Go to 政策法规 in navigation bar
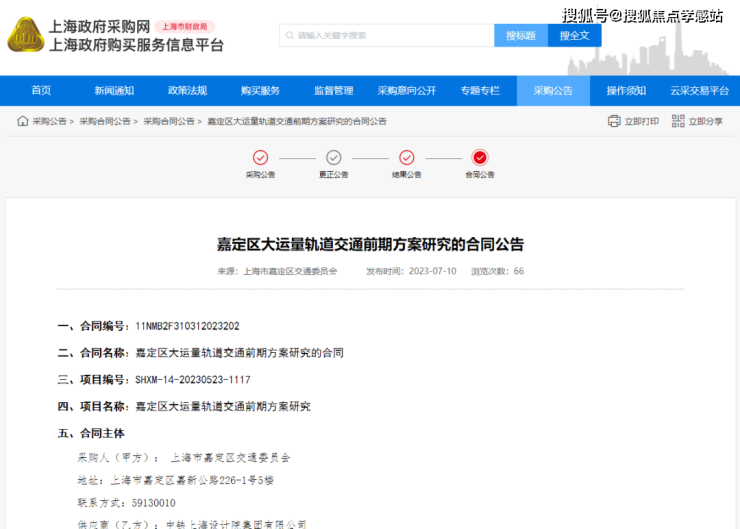The width and height of the screenshot is (740, 529). pyautogui.click(x=187, y=91)
